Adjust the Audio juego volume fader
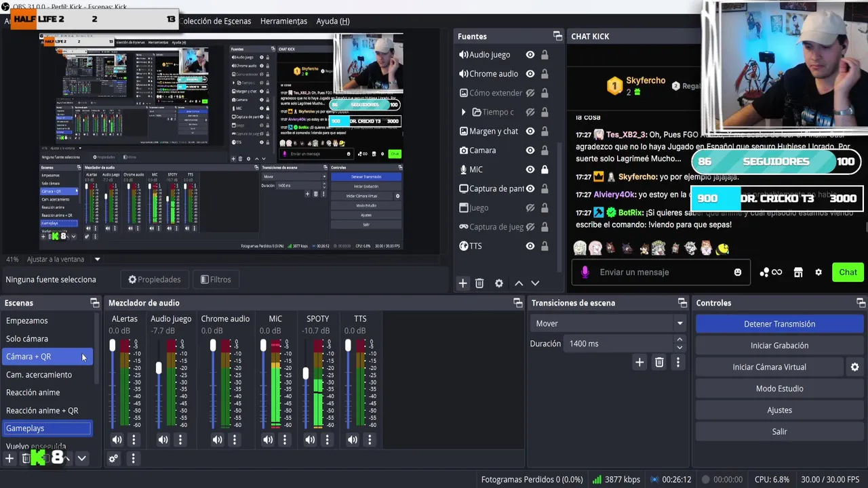868x488 pixels. tap(159, 368)
